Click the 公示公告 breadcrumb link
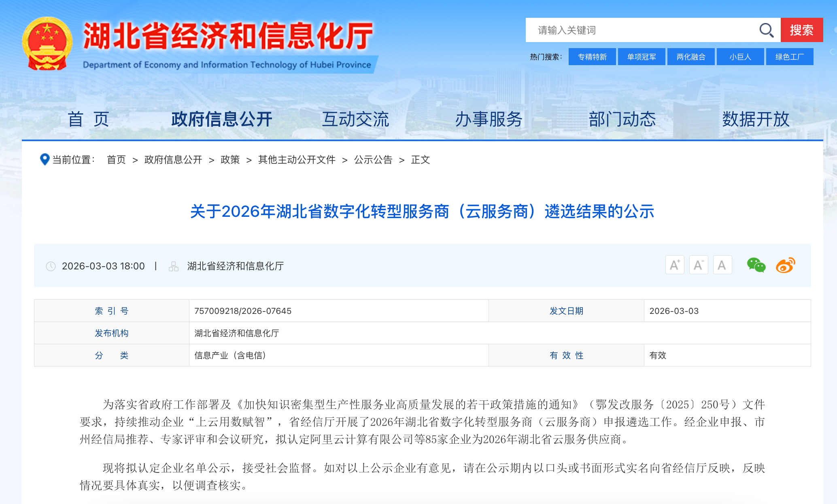This screenshot has width=837, height=504. click(x=373, y=160)
